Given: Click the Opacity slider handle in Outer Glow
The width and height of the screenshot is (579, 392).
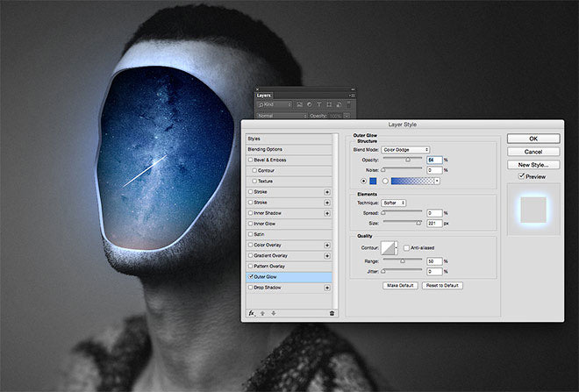Looking at the screenshot, I should pyautogui.click(x=408, y=160).
